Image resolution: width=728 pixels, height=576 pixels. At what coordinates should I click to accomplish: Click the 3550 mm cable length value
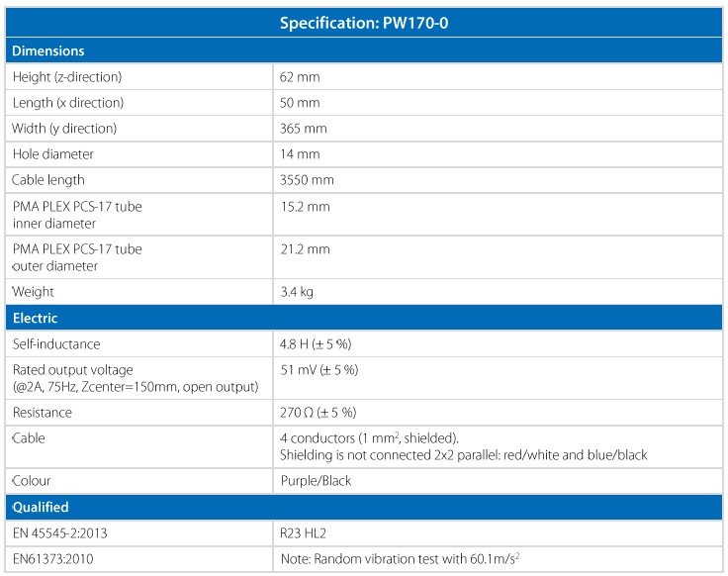307,180
